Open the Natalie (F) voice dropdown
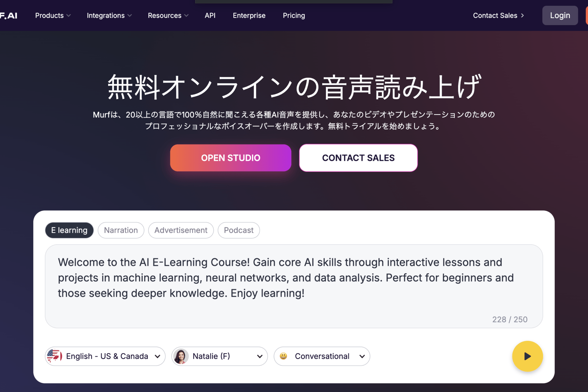This screenshot has width=588, height=392. pos(220,356)
